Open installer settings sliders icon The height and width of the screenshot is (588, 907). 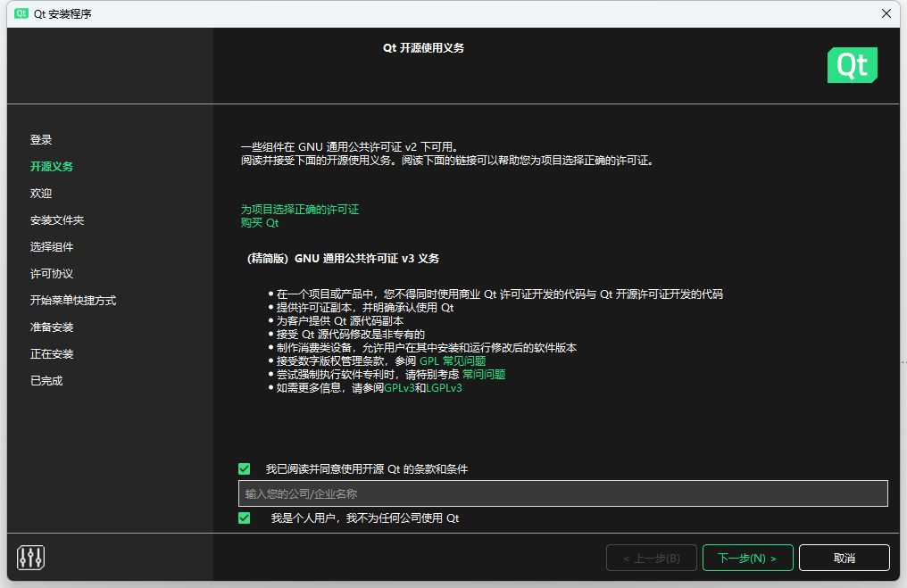(30, 558)
